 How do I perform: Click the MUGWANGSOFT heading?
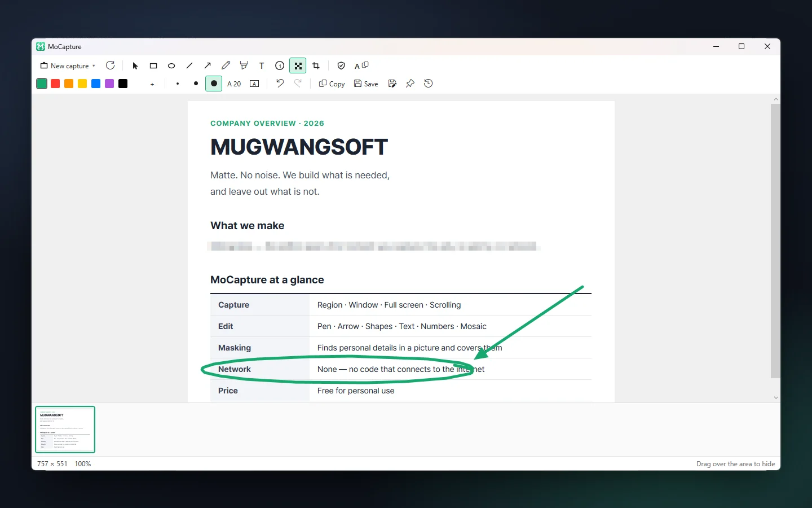click(x=299, y=147)
